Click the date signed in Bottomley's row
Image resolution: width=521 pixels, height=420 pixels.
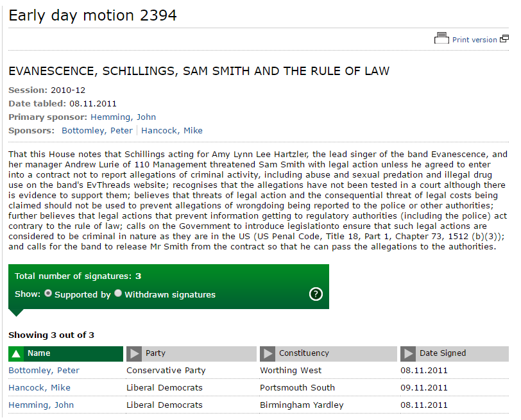click(424, 371)
